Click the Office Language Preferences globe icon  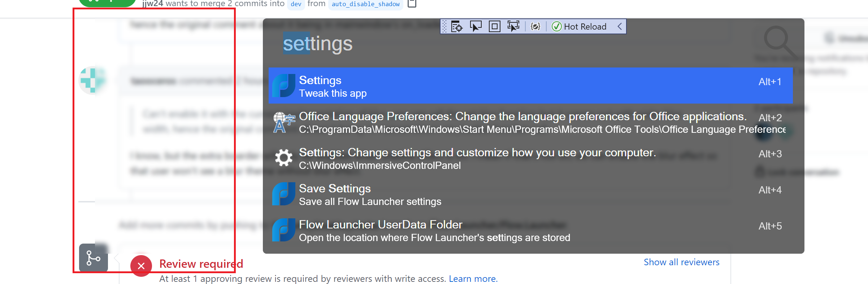click(284, 122)
